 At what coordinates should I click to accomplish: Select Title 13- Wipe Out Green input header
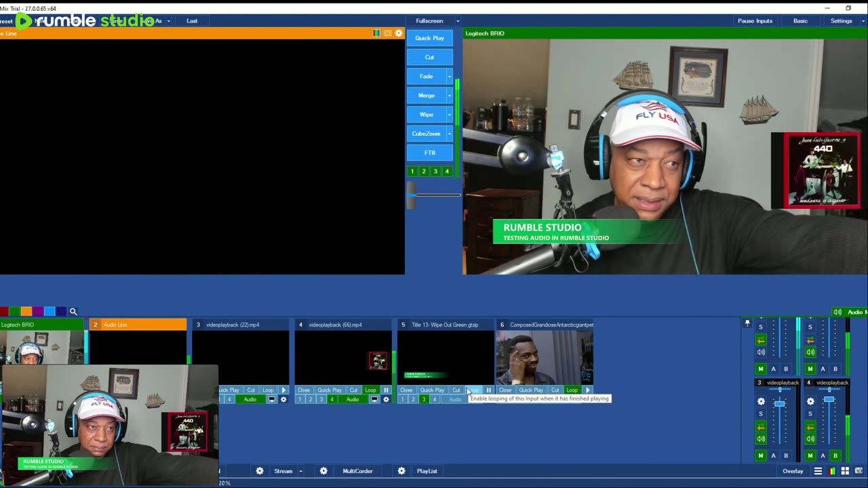pos(445,325)
